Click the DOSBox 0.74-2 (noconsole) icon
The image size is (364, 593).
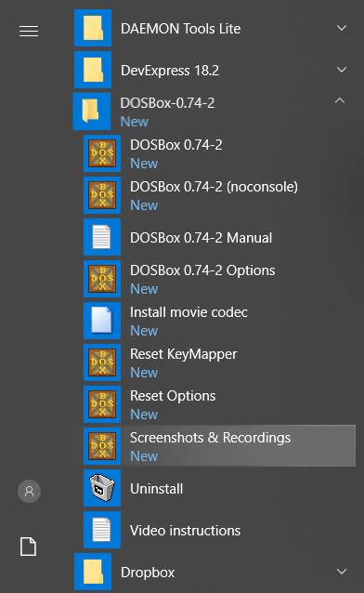point(102,195)
